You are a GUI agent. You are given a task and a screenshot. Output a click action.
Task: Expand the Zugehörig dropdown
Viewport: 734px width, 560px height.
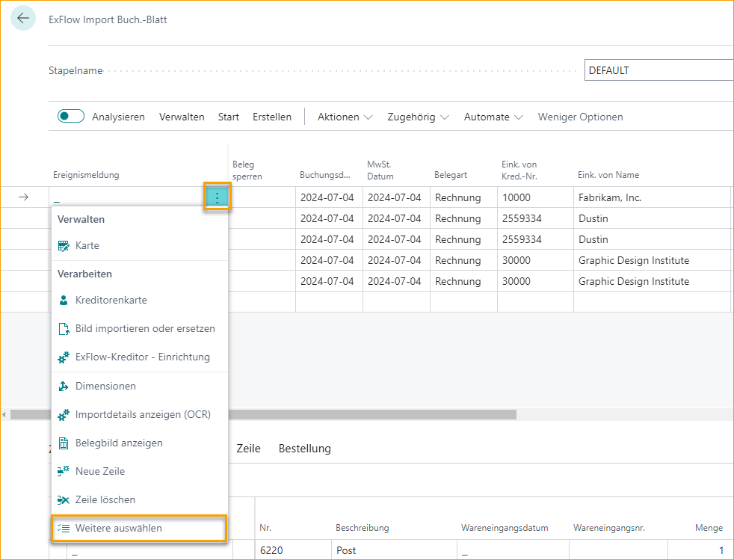tap(417, 117)
